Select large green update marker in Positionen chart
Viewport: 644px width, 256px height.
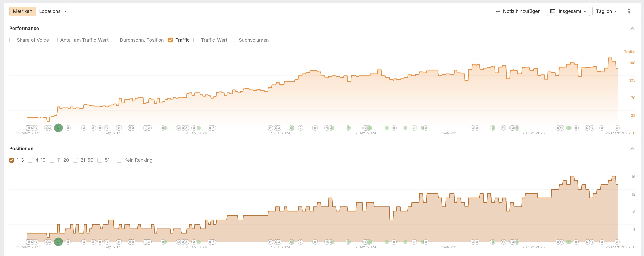(58, 242)
